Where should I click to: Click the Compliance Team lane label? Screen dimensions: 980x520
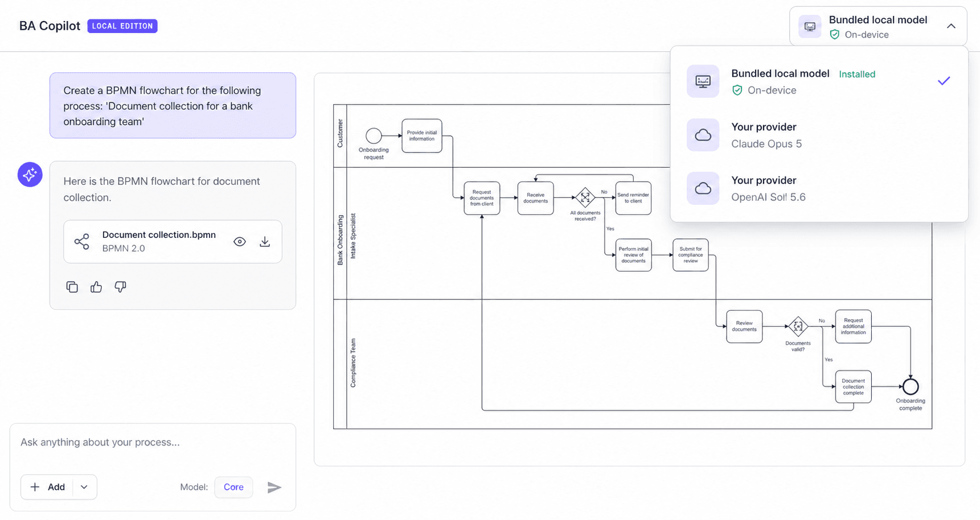[352, 363]
